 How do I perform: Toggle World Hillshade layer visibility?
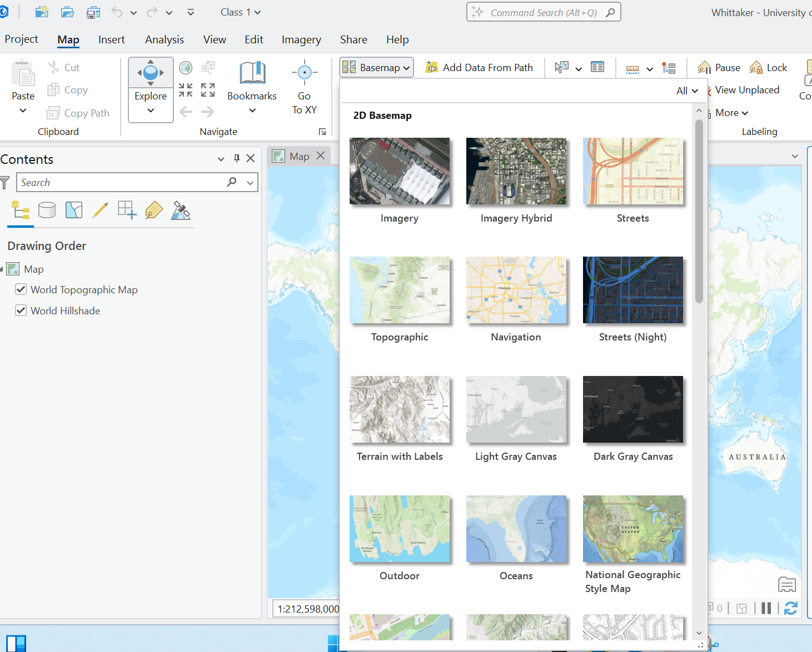pos(21,310)
